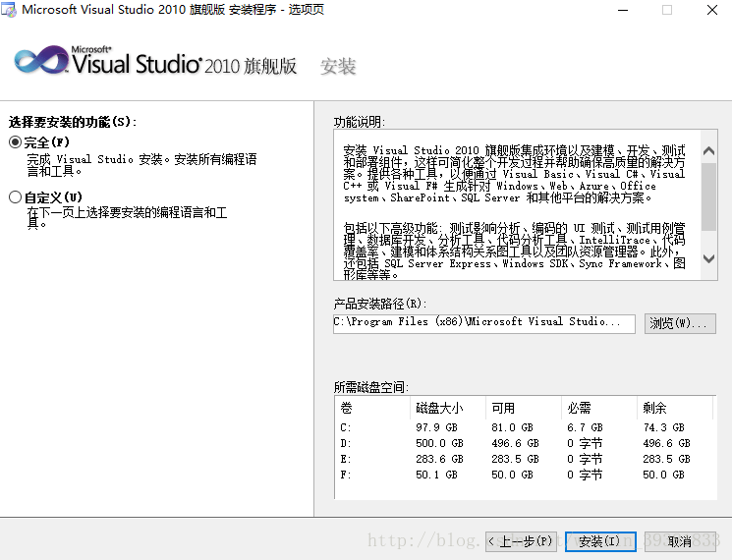Click the description box scroll up arrow

tap(708, 150)
